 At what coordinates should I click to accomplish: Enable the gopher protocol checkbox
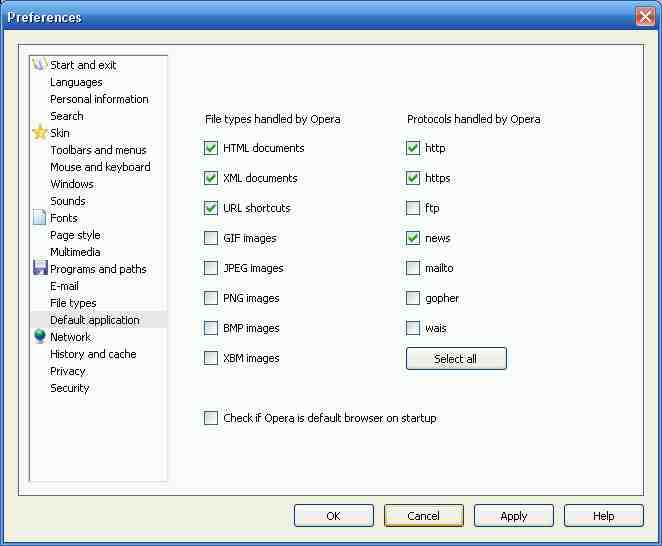[412, 298]
